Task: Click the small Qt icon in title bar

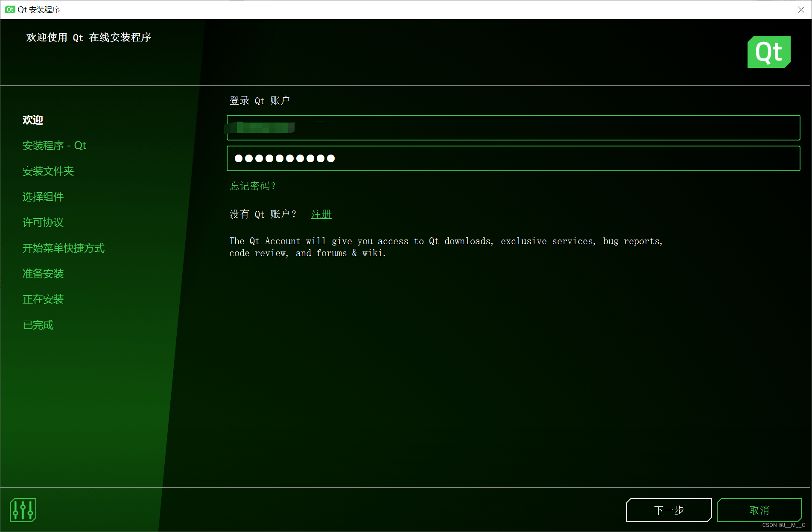Action: (x=10, y=9)
